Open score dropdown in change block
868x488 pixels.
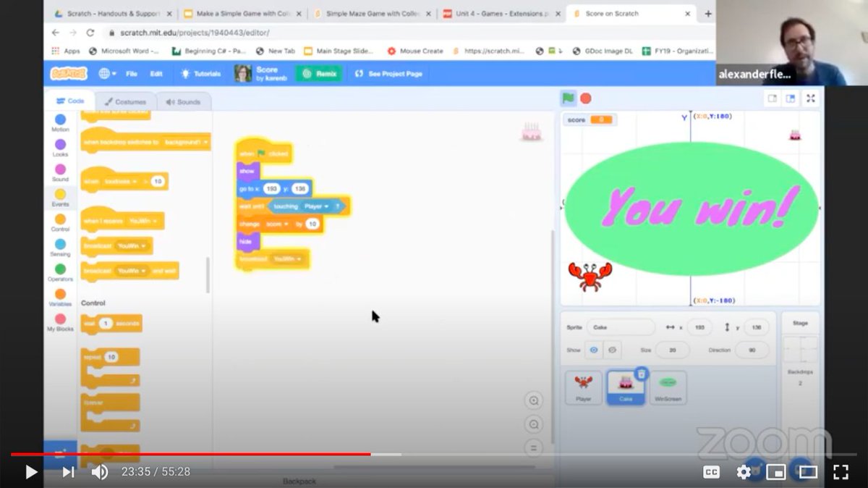tap(276, 224)
